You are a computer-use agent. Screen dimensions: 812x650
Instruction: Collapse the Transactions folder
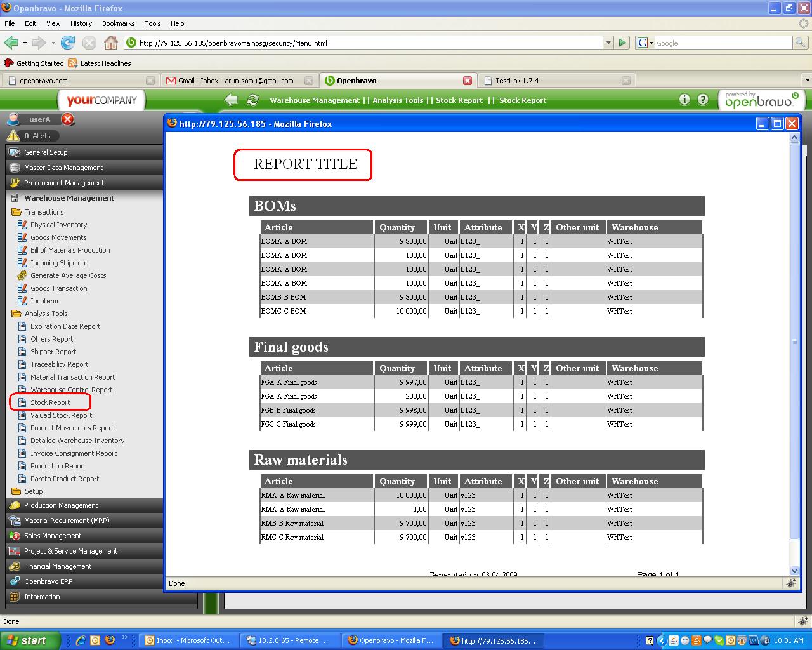coord(16,212)
